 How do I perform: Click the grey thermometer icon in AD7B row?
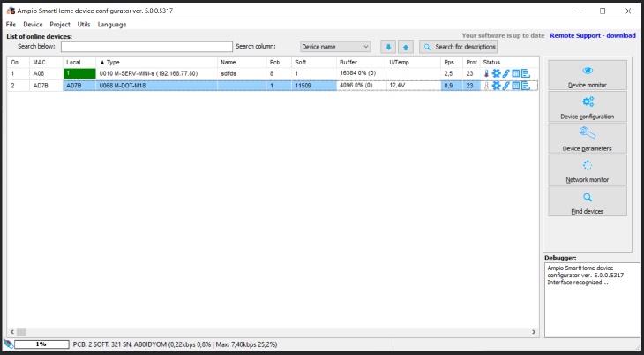486,86
